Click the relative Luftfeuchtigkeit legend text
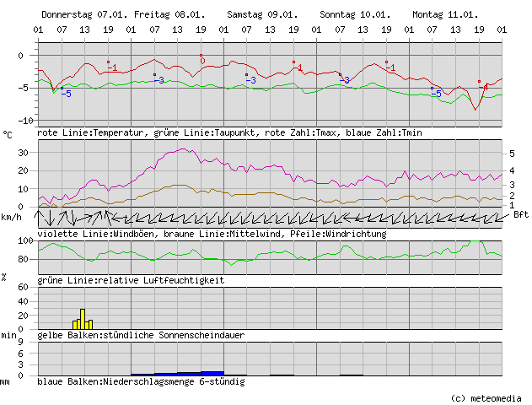 point(131,279)
